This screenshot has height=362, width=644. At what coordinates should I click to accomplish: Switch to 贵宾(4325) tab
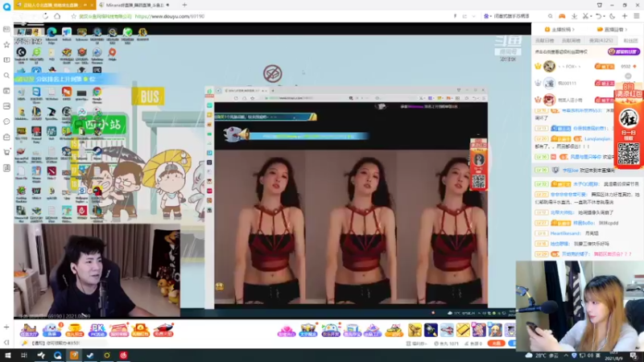601,41
